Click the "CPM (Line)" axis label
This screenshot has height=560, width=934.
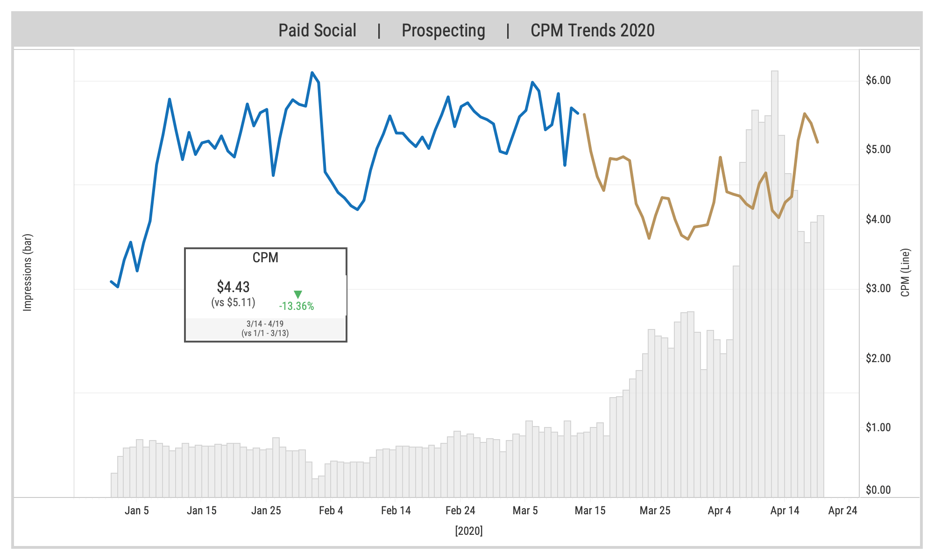coord(905,273)
